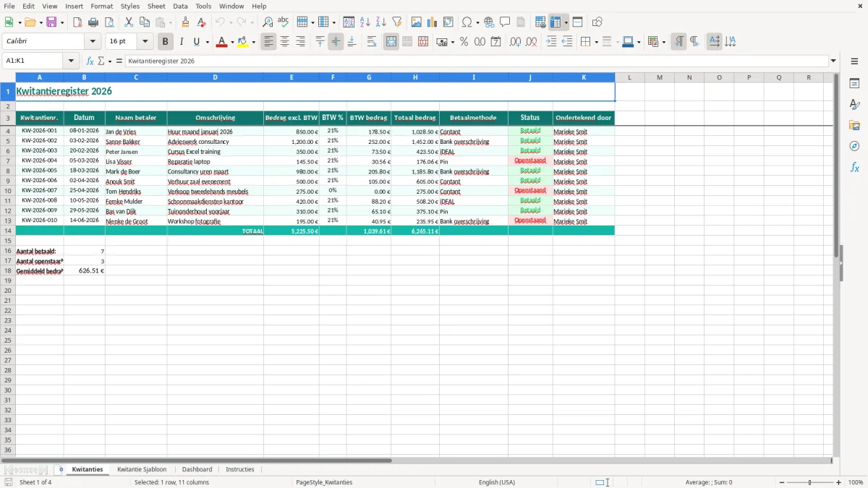
Task: Click English (USA) language in status bar
Action: [x=496, y=482]
